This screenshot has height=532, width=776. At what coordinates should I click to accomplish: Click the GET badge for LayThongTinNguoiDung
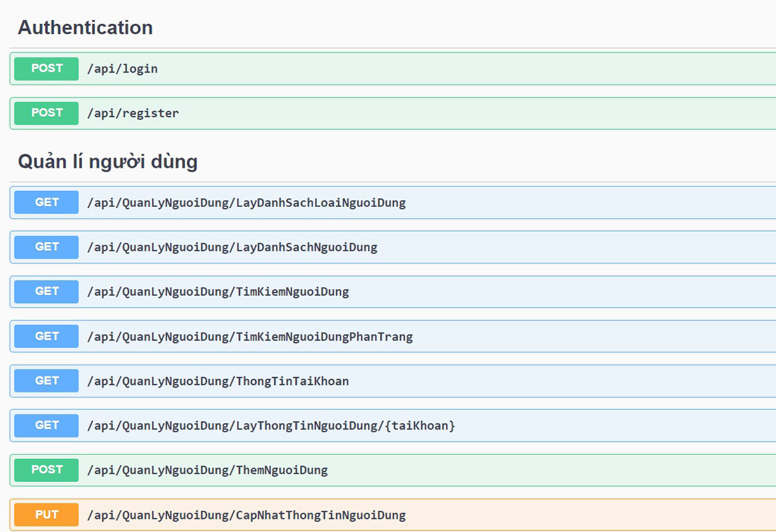(x=47, y=425)
